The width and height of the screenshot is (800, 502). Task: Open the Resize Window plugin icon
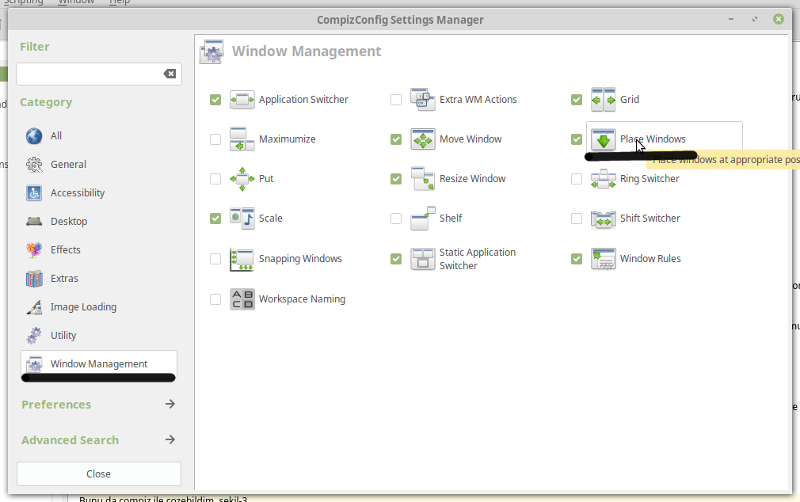(x=422, y=179)
